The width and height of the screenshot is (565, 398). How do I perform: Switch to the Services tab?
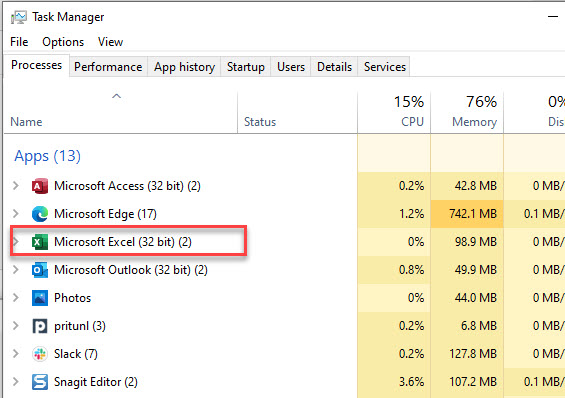[x=385, y=67]
